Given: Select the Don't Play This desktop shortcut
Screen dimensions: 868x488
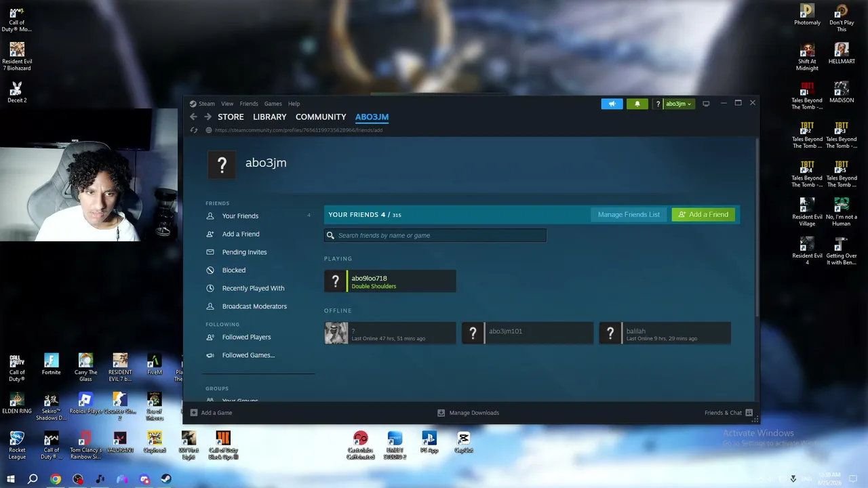Looking at the screenshot, I should coord(842,18).
